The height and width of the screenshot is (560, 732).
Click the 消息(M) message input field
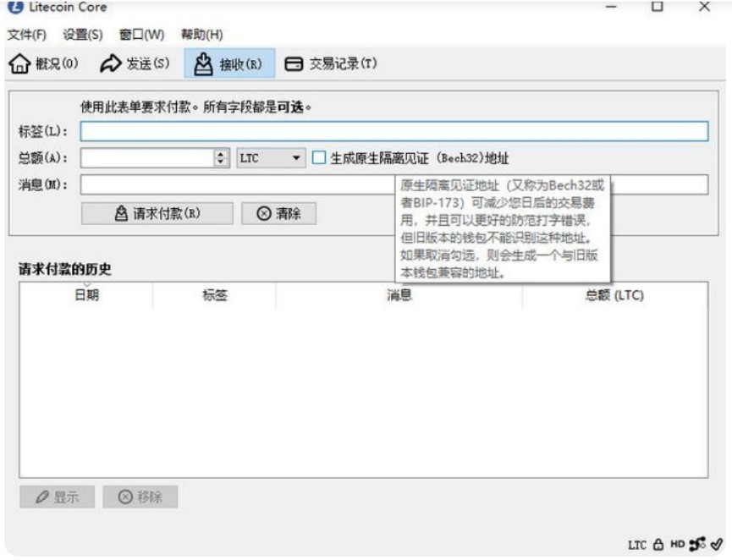(394, 184)
